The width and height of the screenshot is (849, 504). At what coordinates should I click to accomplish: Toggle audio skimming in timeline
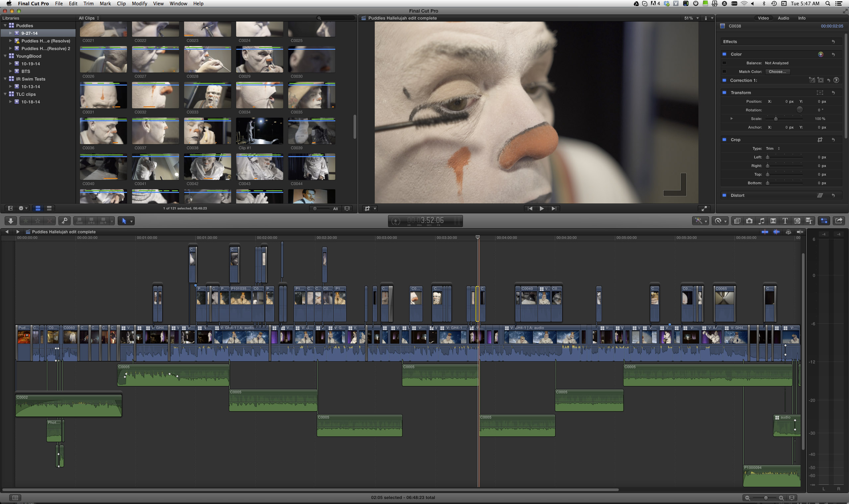pos(776,232)
